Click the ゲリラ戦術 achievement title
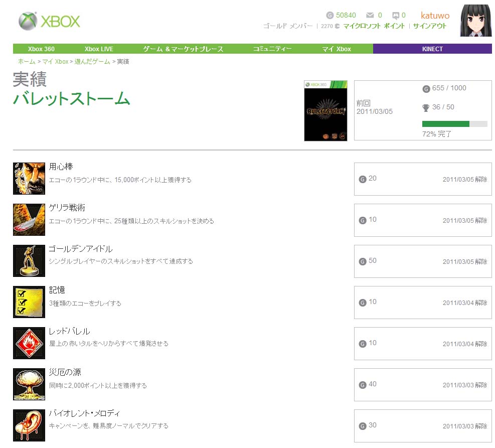This screenshot has width=495, height=448. [67, 207]
